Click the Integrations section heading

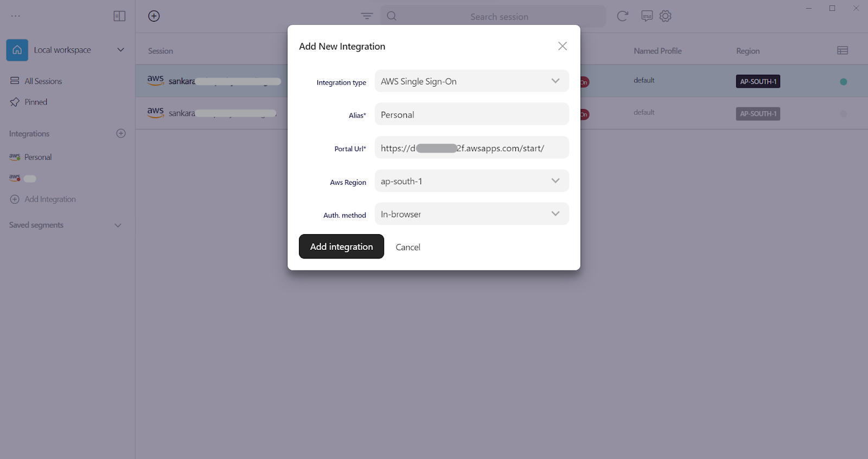[29, 134]
